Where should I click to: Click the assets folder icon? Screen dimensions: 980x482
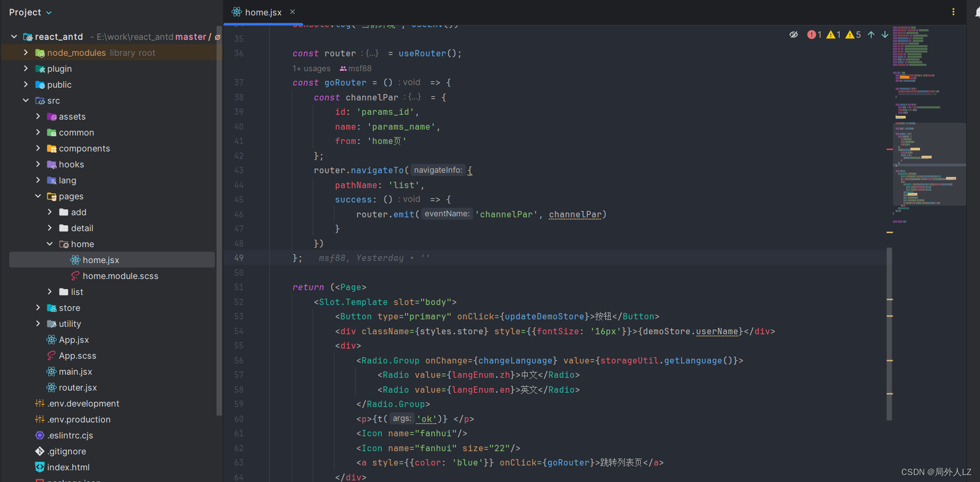[51, 116]
